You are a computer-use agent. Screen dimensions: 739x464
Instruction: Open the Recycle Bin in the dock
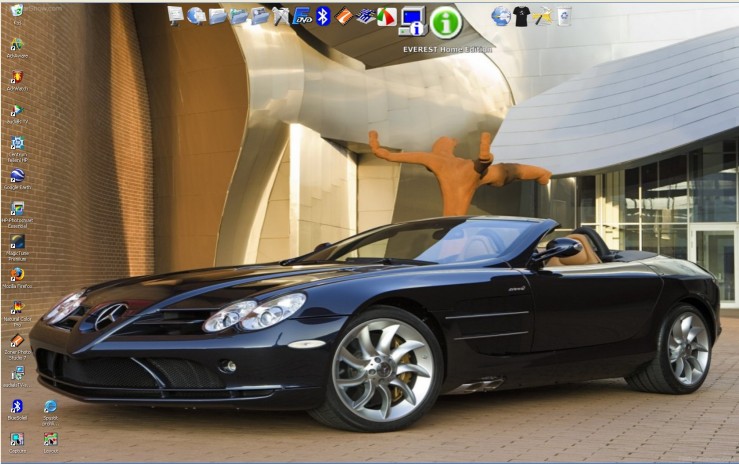pyautogui.click(x=564, y=16)
